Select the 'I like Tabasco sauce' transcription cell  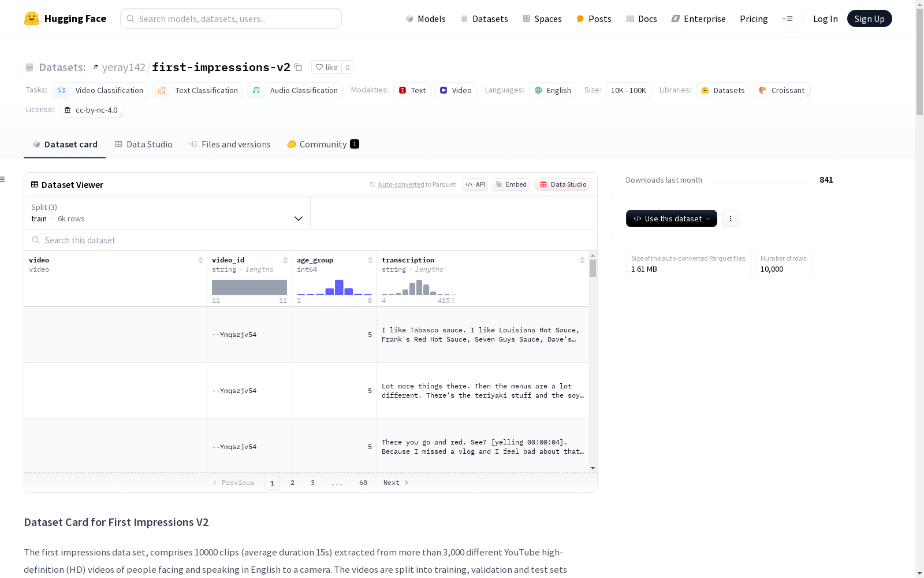(483, 335)
